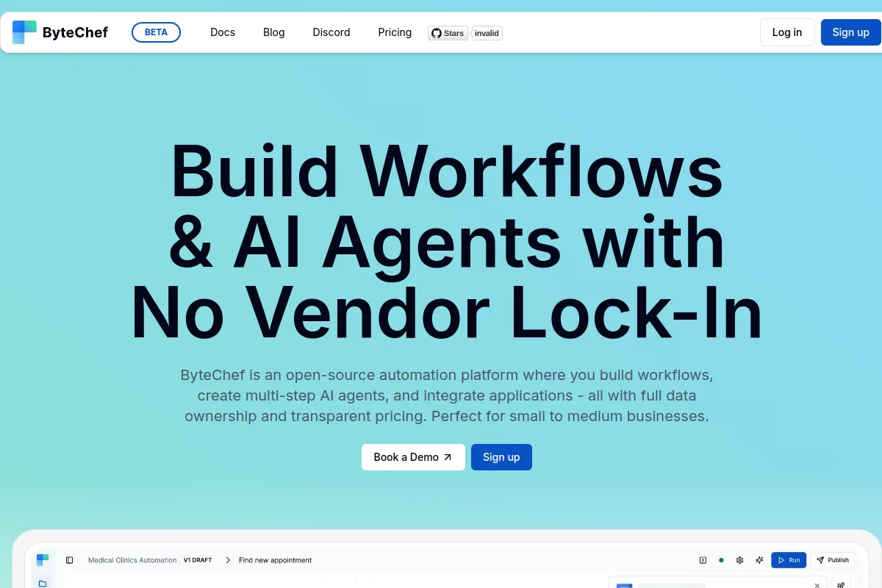Click the components icon at preview right edge
Image resolution: width=882 pixels, height=588 pixels.
tap(842, 585)
